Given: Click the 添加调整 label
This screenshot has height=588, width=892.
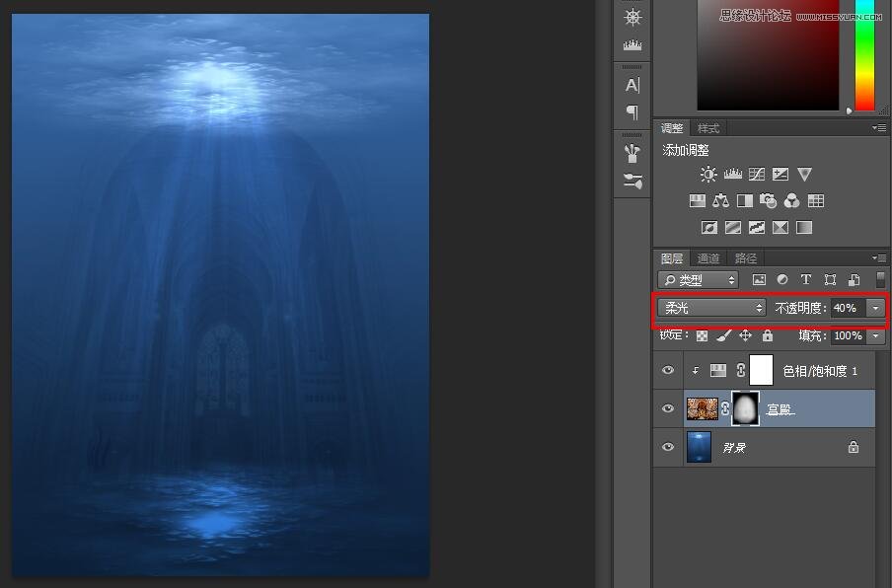Looking at the screenshot, I should click(x=686, y=150).
